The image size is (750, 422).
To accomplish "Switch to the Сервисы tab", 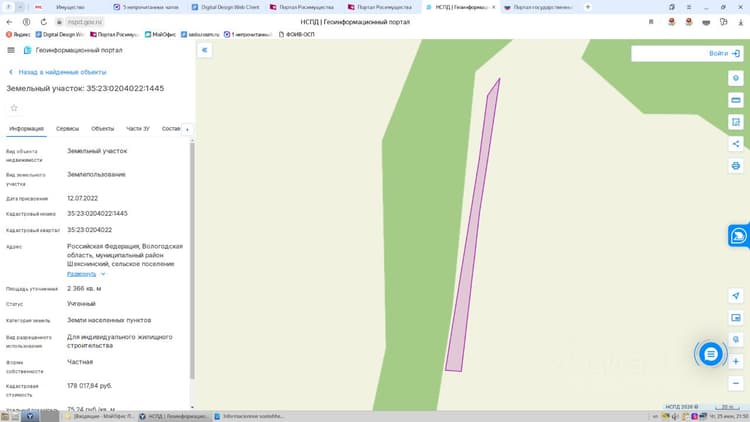I will [x=67, y=129].
